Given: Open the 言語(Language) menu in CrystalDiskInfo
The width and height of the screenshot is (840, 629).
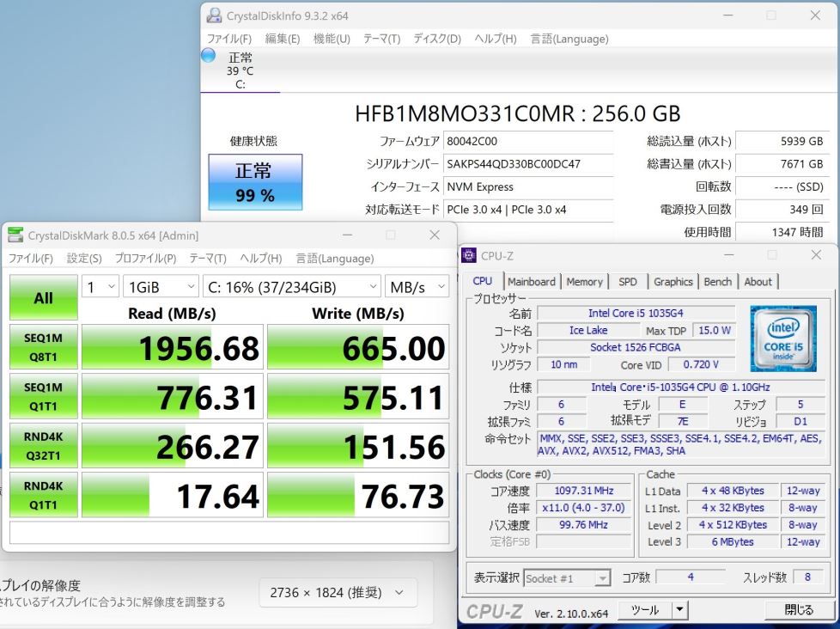Looking at the screenshot, I should 569,39.
